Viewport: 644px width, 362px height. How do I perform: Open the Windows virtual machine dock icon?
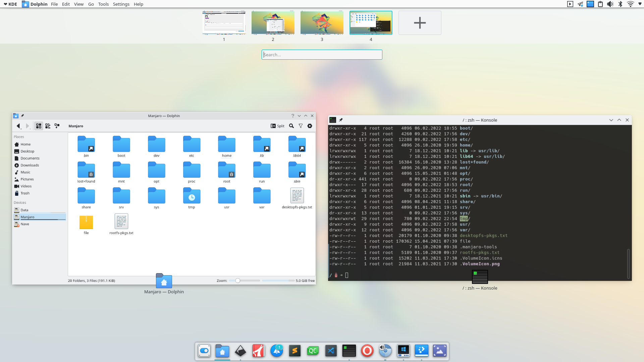(x=404, y=351)
